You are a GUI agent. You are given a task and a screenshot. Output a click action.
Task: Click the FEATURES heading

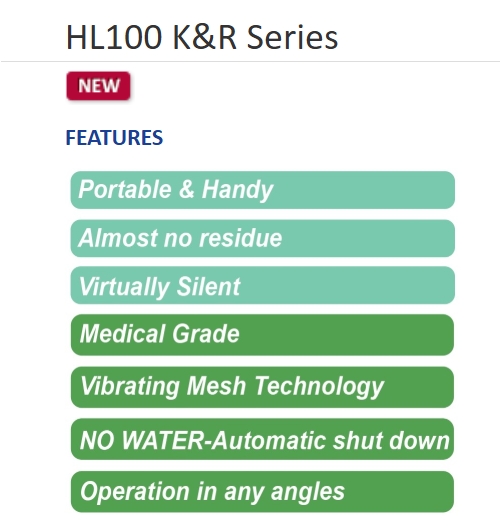(114, 138)
